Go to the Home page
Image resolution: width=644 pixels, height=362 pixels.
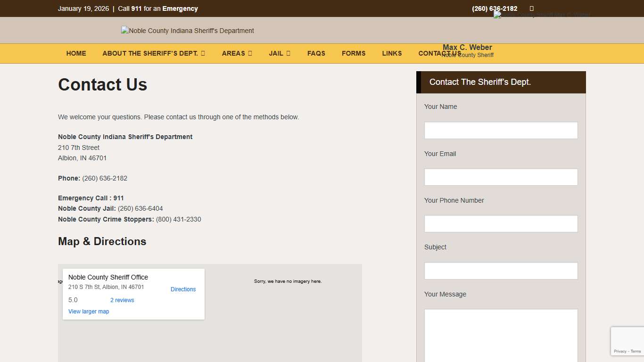point(76,53)
